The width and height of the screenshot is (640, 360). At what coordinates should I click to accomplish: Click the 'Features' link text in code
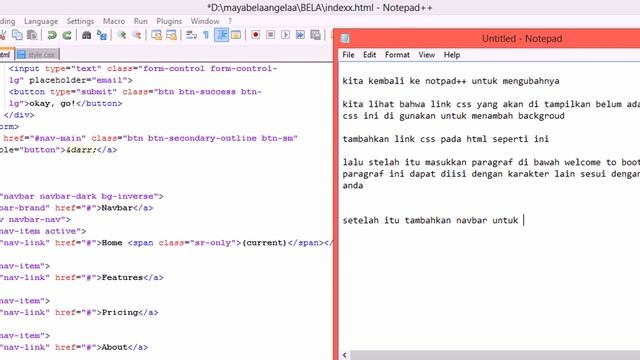click(122, 278)
